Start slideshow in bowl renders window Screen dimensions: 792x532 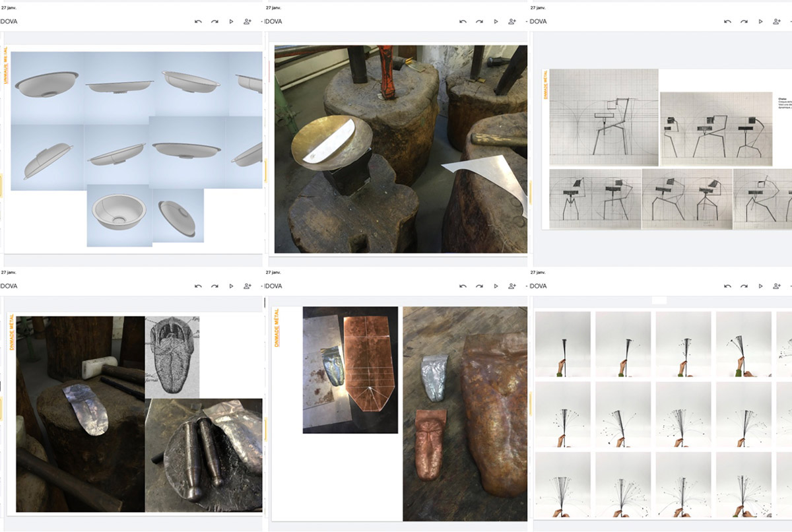231,21
